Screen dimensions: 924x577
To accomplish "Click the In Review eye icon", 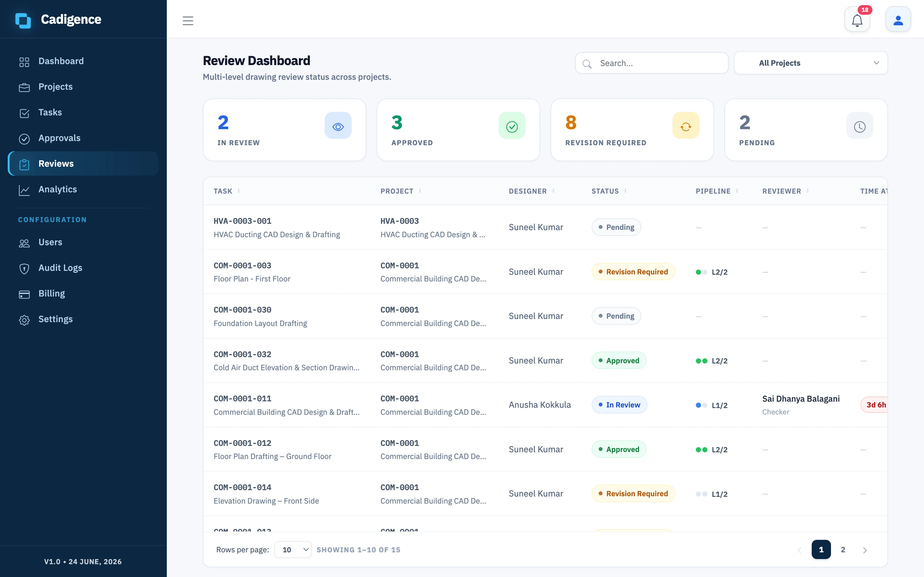I will tap(338, 126).
